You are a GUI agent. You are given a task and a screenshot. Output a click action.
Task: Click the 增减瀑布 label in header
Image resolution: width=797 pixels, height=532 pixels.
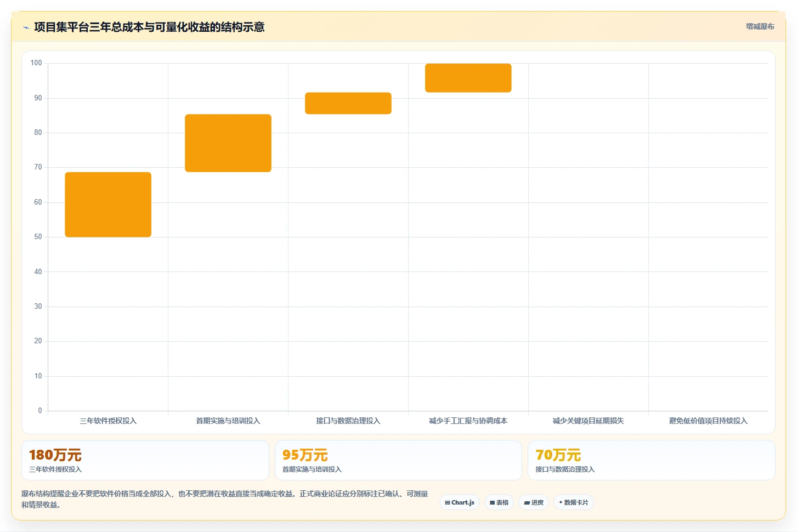[760, 26]
